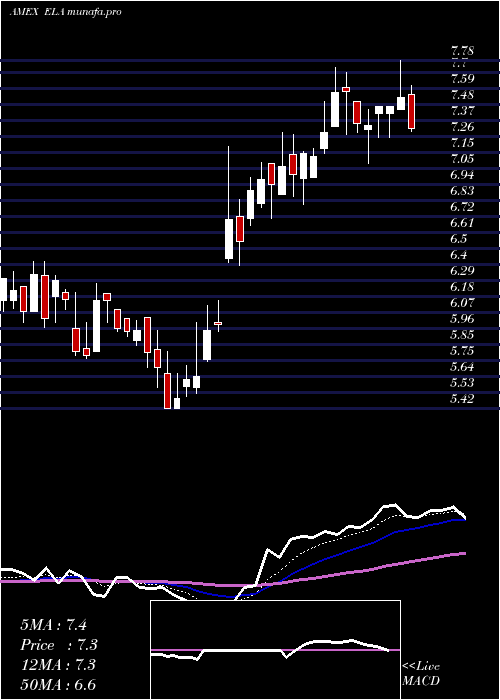Click the 5MA : 7.4 readout
The height and width of the screenshot is (700, 500).
[x=54, y=625]
